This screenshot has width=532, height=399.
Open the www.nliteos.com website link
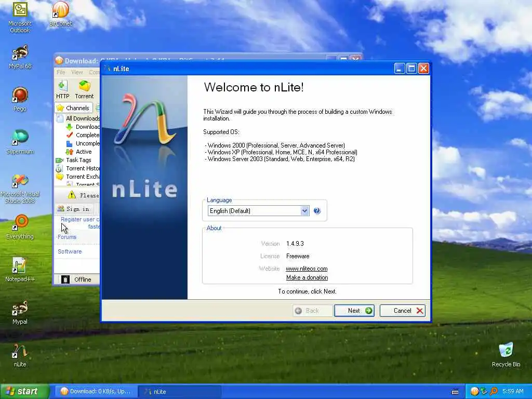307,269
